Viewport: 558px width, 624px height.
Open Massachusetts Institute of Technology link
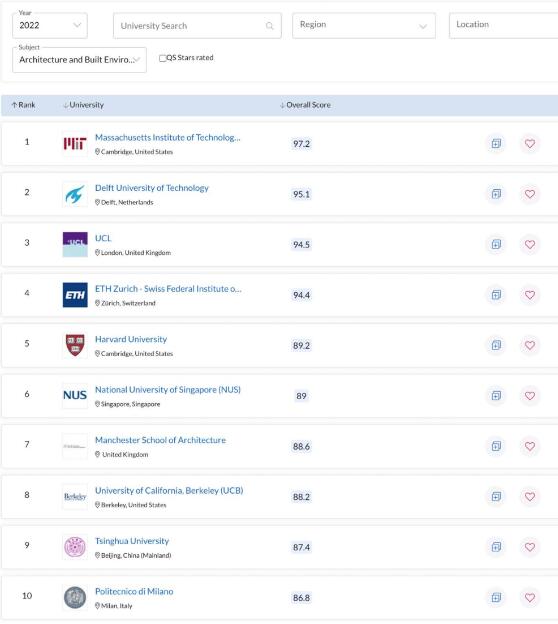[168, 137]
